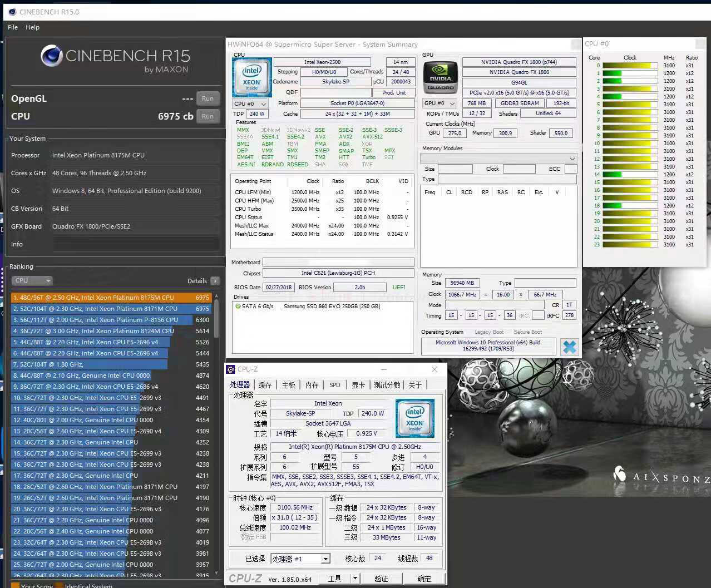Click the NVIDIA Quadro logo in HWiNFO
Image resolution: width=711 pixels, height=588 pixels.
click(x=441, y=77)
